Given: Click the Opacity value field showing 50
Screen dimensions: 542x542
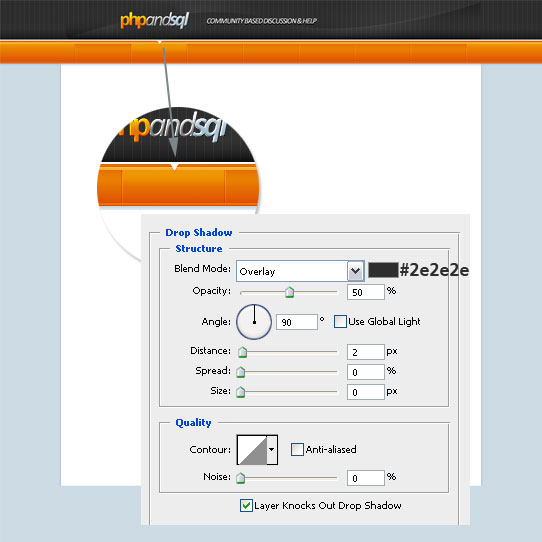Looking at the screenshot, I should [366, 292].
